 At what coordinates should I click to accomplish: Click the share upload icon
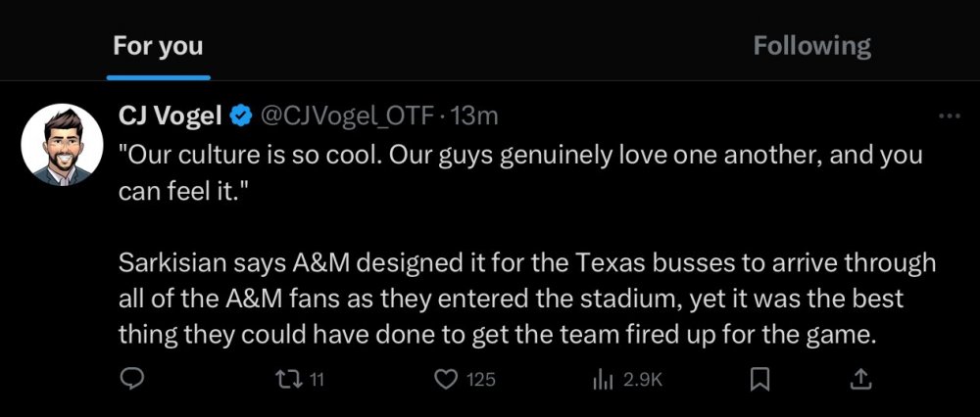click(x=859, y=379)
